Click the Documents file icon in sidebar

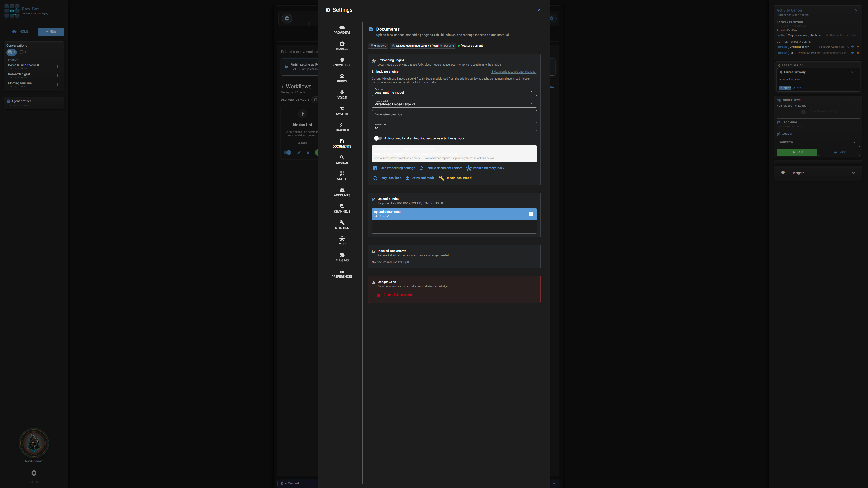tap(342, 141)
